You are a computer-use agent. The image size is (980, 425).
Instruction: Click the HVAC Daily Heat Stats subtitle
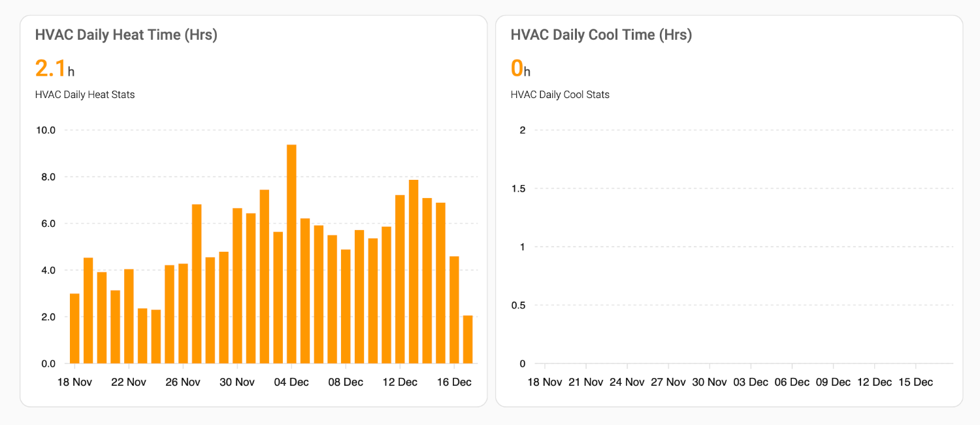coord(85,94)
